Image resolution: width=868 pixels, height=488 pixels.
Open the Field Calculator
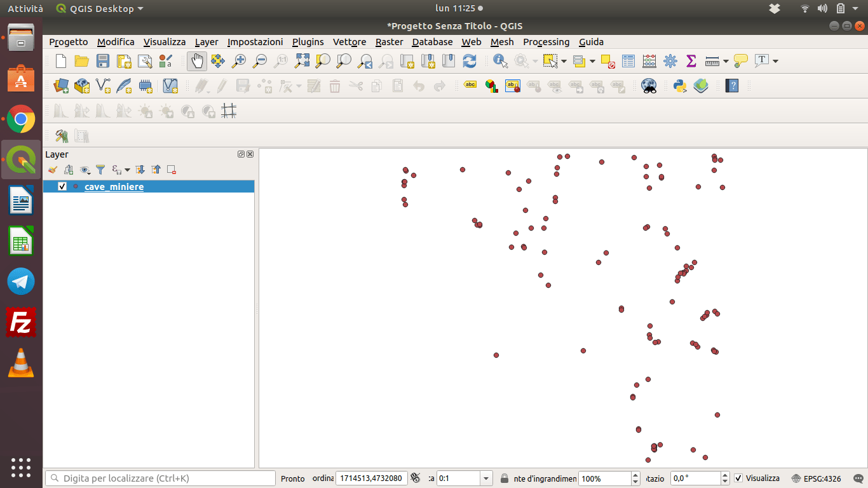point(649,60)
